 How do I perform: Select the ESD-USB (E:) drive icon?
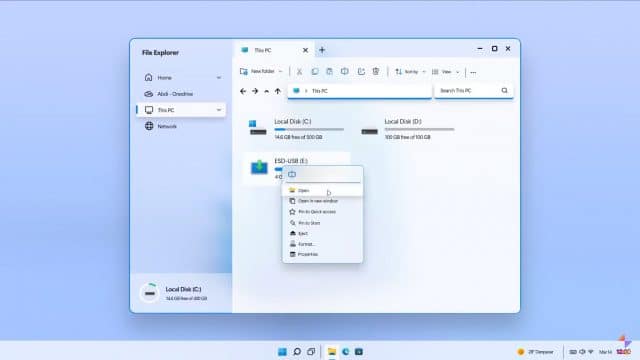coord(259,167)
